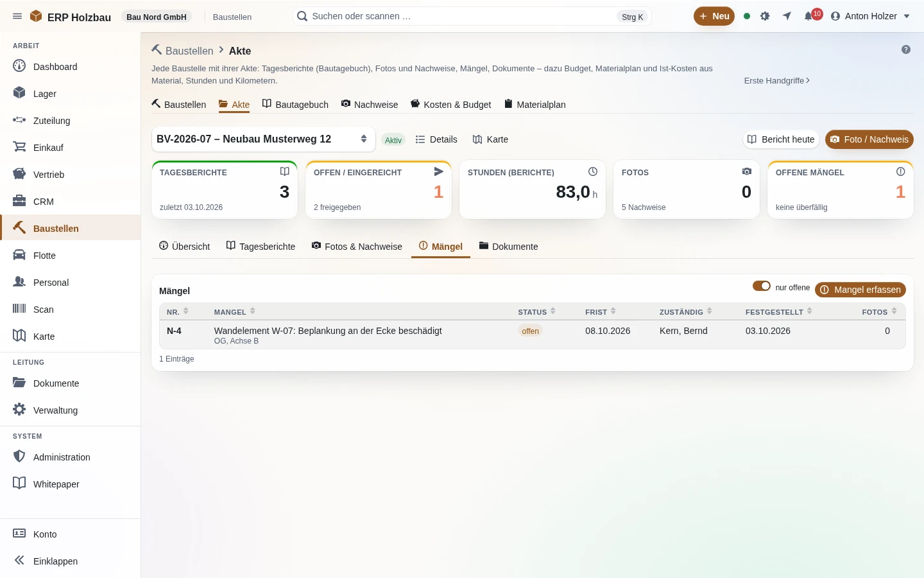Collapse sidebar with Einklappen

pos(71,561)
